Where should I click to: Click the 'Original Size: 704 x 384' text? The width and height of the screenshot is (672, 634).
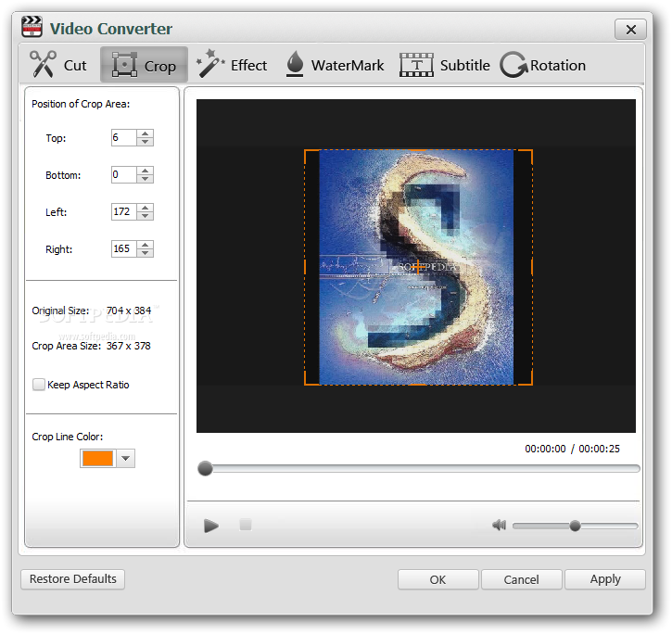click(x=91, y=311)
